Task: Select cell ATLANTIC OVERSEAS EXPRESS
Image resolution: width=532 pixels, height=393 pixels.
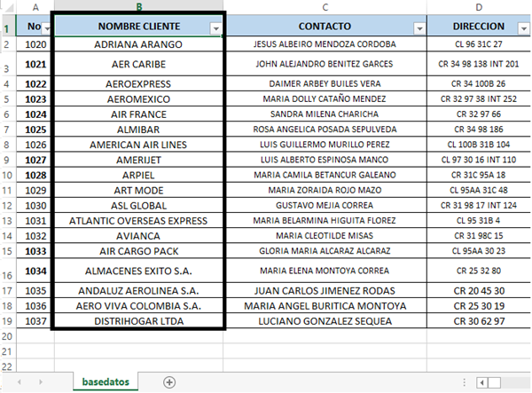Action: click(138, 221)
